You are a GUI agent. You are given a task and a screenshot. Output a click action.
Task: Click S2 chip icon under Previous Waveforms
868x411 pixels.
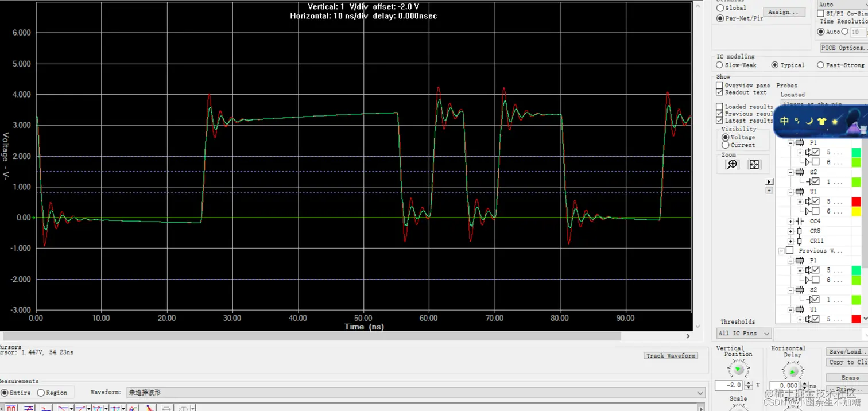(x=800, y=290)
